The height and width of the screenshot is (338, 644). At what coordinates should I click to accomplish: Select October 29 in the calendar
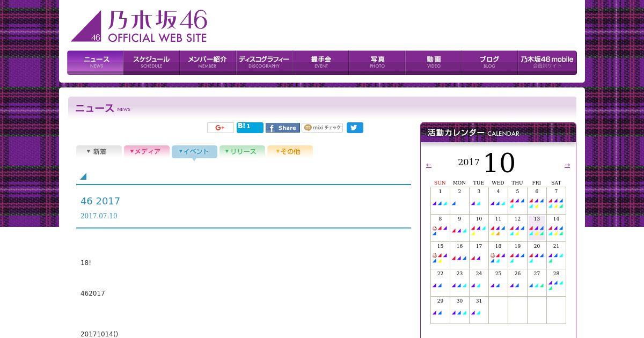(x=440, y=310)
